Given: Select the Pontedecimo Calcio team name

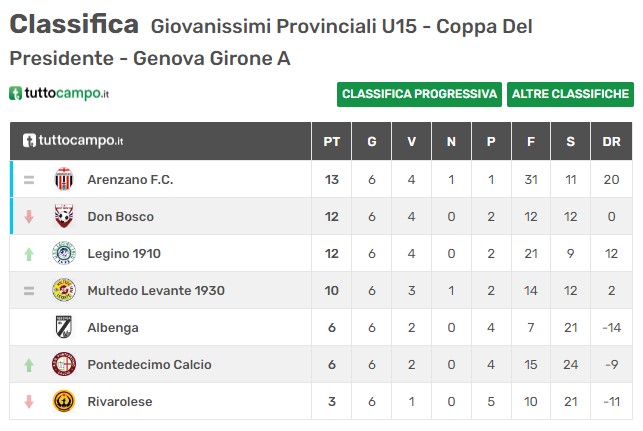Looking at the screenshot, I should (x=149, y=364).
